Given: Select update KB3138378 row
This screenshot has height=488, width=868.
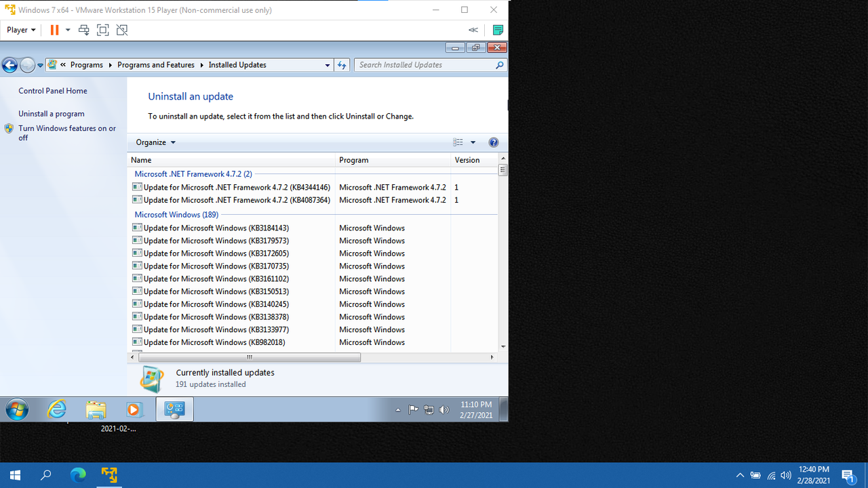Looking at the screenshot, I should point(313,317).
